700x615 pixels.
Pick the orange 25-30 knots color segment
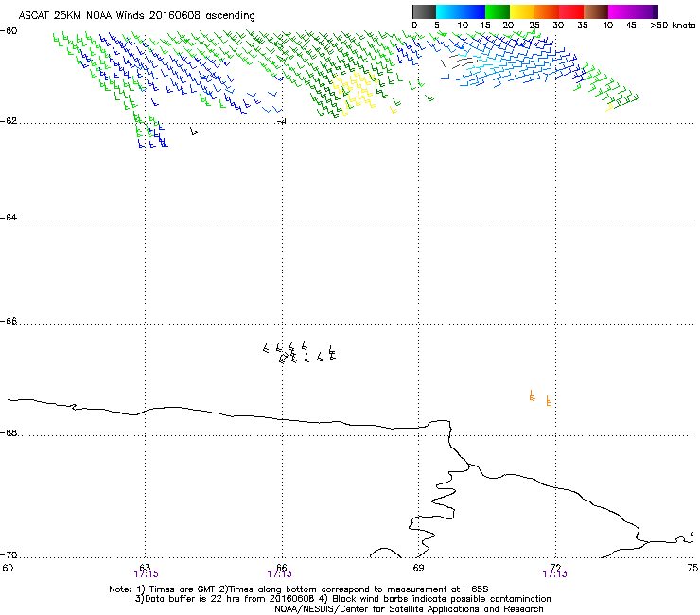[547, 11]
